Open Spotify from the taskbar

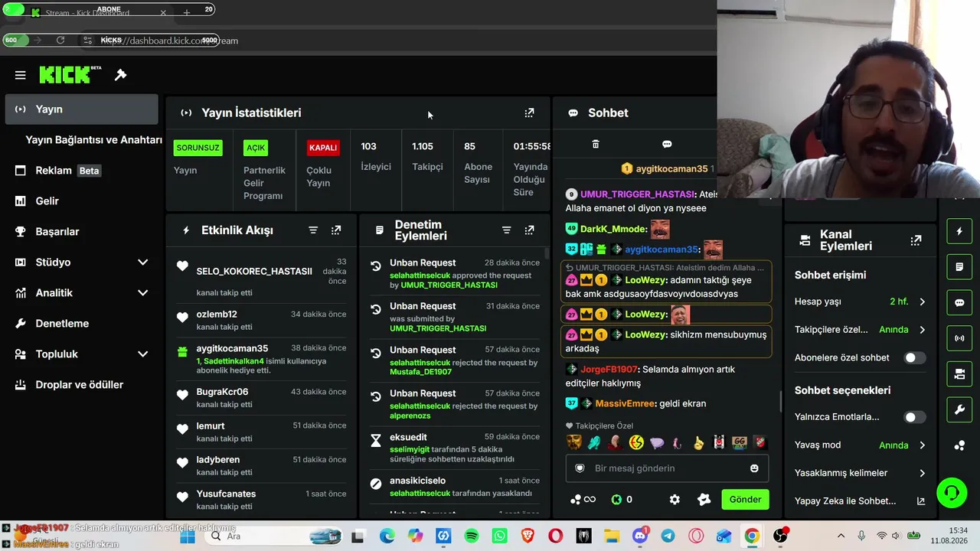(x=472, y=536)
